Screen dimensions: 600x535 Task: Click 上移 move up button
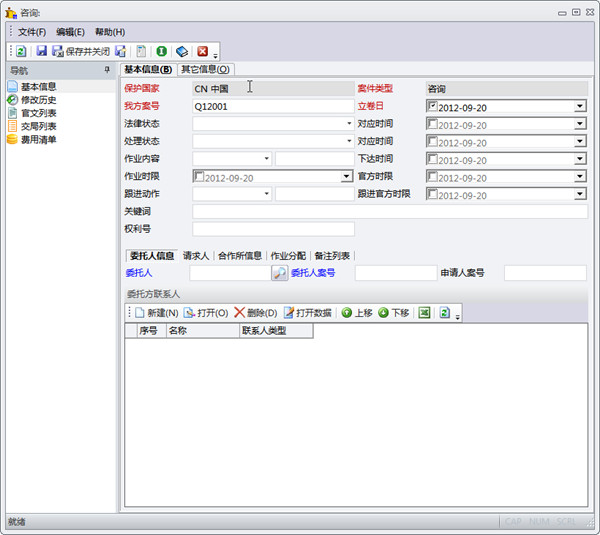pyautogui.click(x=357, y=313)
